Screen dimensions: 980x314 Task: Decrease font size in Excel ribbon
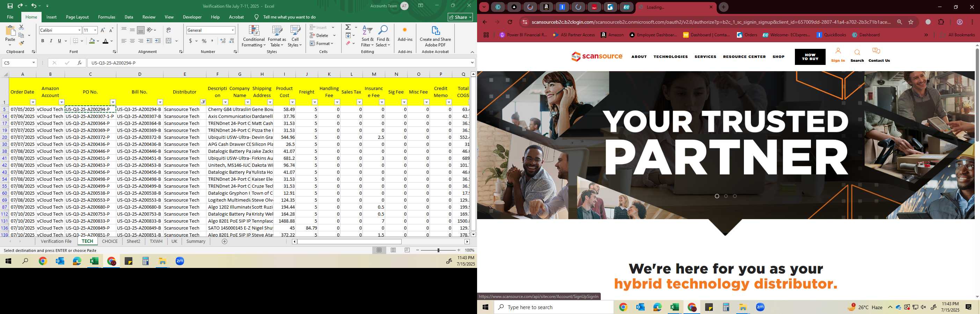point(111,30)
